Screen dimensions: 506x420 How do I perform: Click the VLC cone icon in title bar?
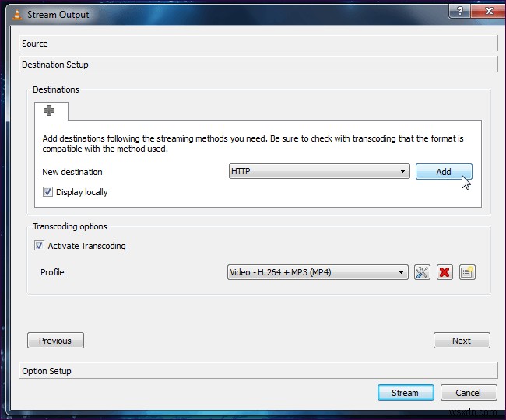click(x=17, y=15)
